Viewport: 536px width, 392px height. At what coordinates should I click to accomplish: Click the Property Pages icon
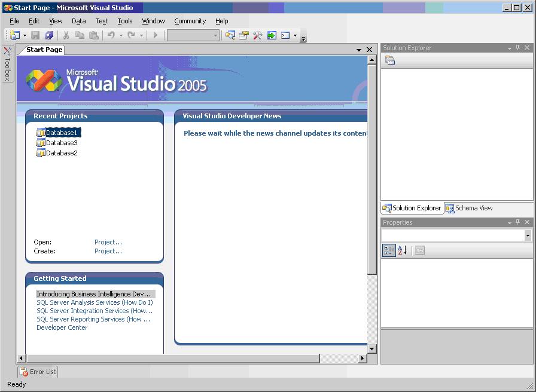click(420, 250)
